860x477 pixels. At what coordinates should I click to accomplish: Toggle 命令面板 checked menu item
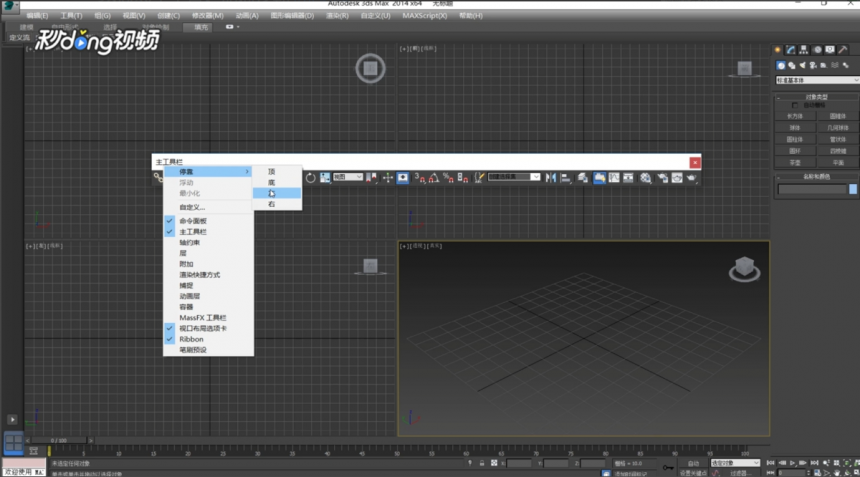208,221
